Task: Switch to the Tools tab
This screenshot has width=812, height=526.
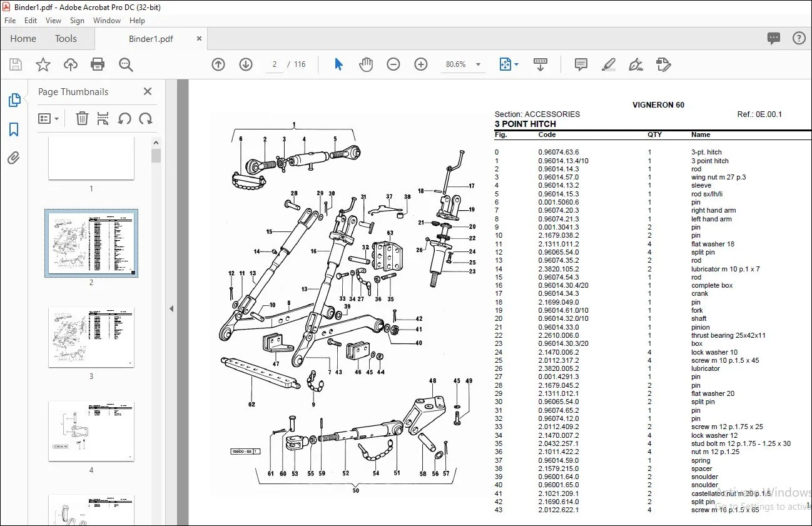Action: click(66, 39)
